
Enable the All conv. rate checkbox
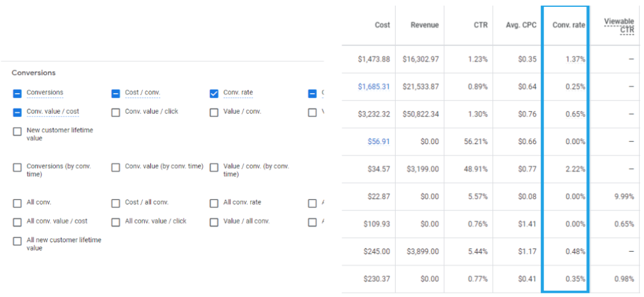point(214,203)
